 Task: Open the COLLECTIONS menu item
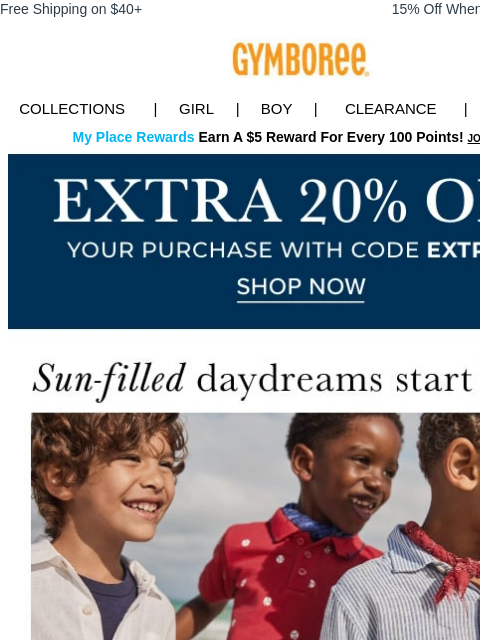click(x=72, y=109)
